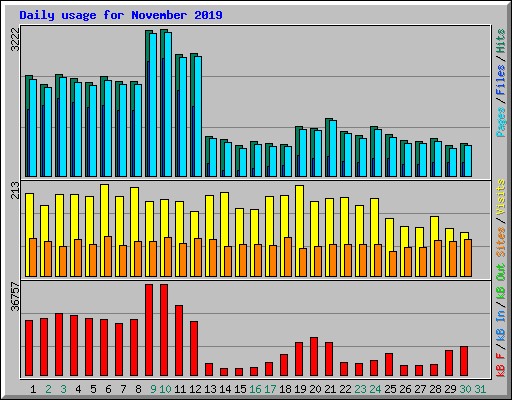This screenshot has height=400, width=512.
Task: Click the 'Files' legend label
Action: [501, 80]
